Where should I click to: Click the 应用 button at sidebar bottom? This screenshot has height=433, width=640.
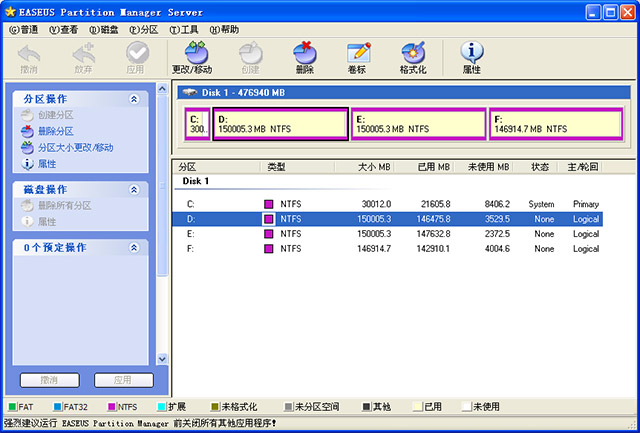124,380
